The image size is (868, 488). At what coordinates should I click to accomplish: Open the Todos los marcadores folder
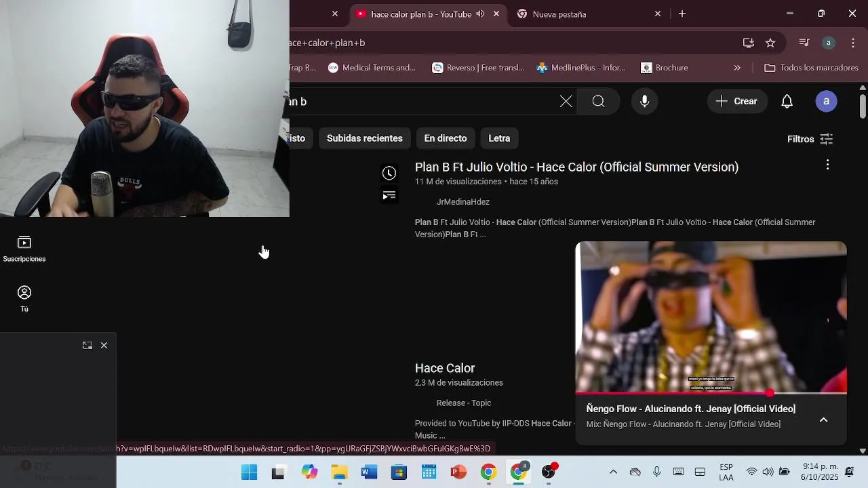tap(811, 68)
